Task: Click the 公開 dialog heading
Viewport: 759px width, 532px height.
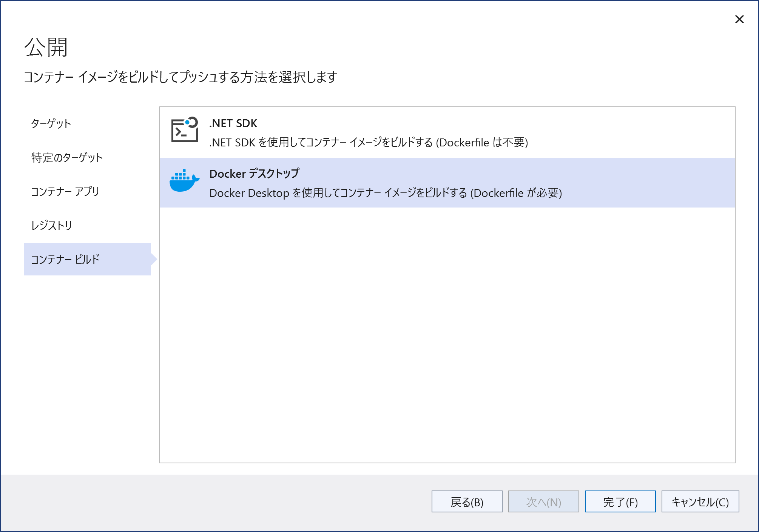Action: pos(46,47)
